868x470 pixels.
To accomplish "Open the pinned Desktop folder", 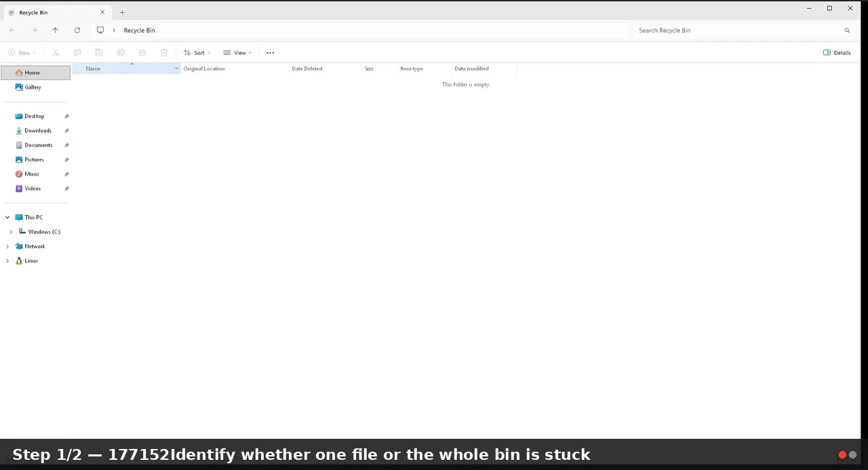I will pos(36,116).
